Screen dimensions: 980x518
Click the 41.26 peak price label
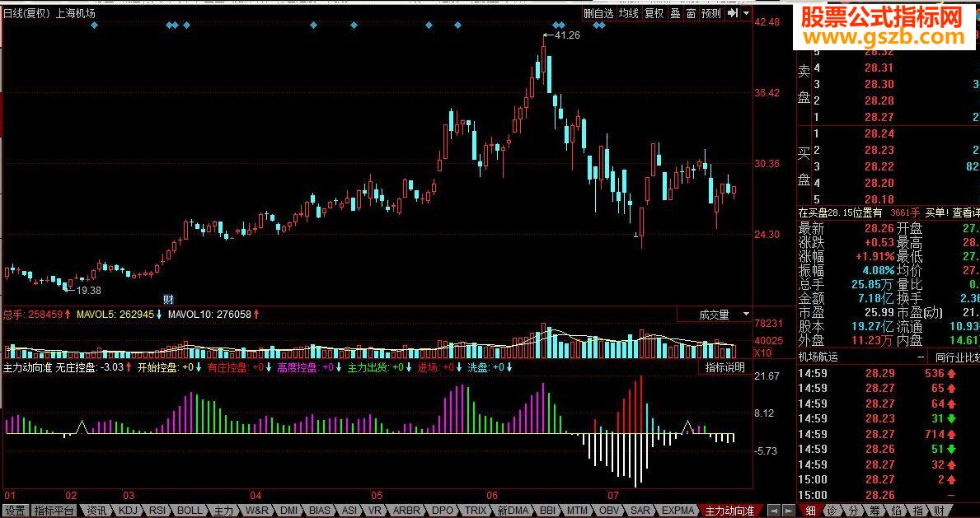pyautogui.click(x=567, y=35)
